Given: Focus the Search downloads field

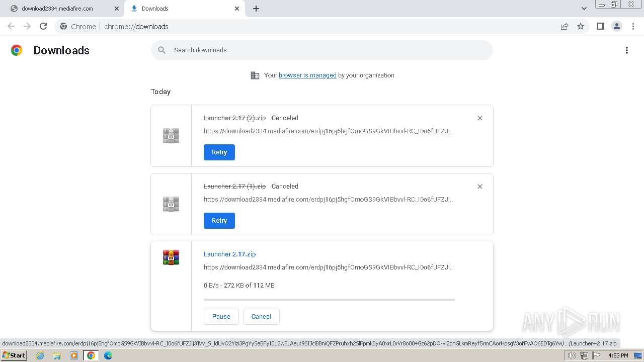Looking at the screenshot, I should click(x=322, y=50).
